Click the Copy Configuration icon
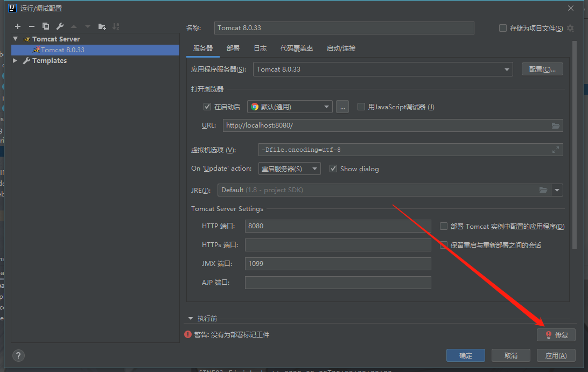 click(x=46, y=26)
